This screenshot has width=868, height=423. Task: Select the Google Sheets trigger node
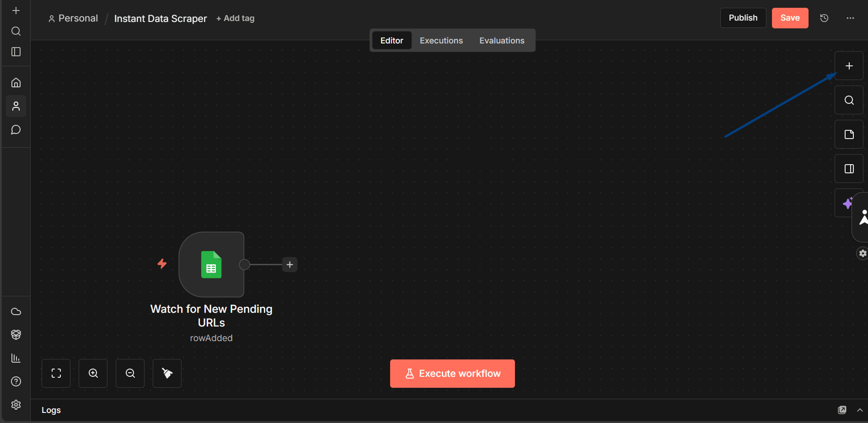click(x=211, y=264)
